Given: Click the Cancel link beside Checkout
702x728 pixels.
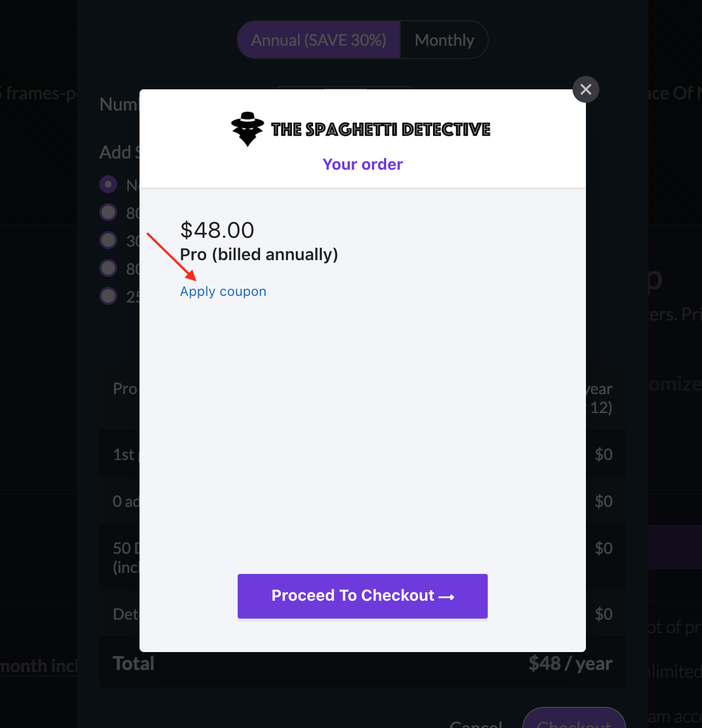Looking at the screenshot, I should (x=476, y=724).
